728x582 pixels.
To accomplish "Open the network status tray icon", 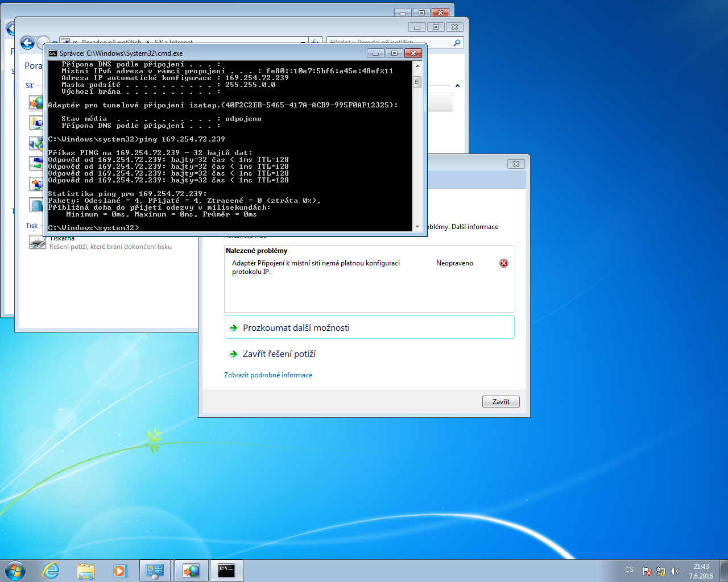I will click(661, 571).
